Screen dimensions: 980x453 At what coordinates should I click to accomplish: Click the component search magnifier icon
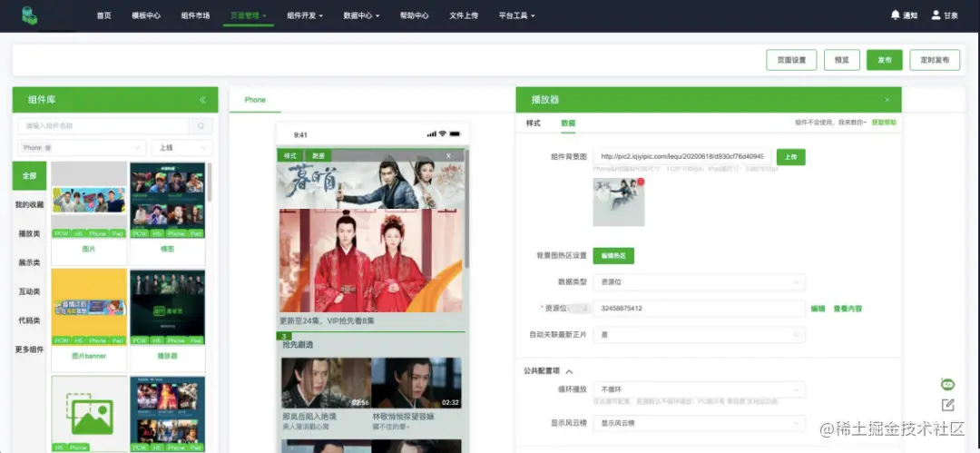(201, 126)
